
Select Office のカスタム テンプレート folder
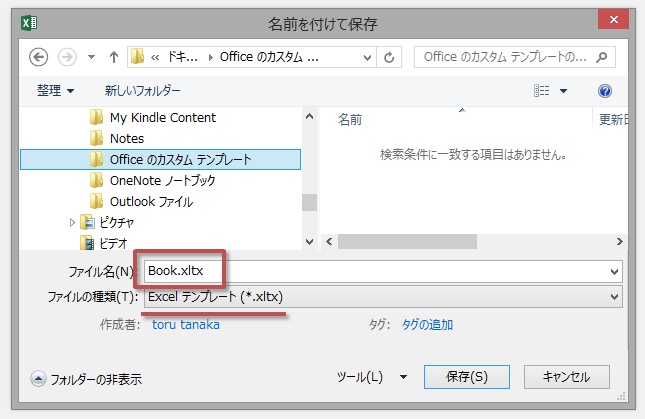[x=160, y=160]
